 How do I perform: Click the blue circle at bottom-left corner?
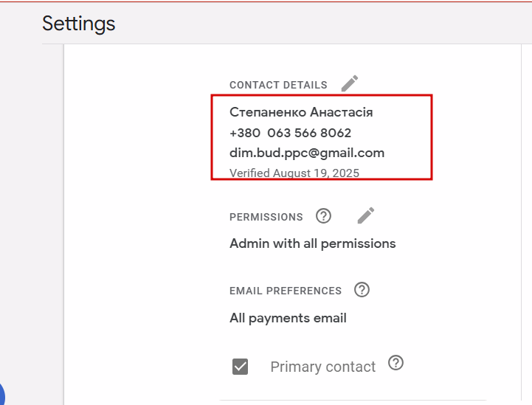2,395
